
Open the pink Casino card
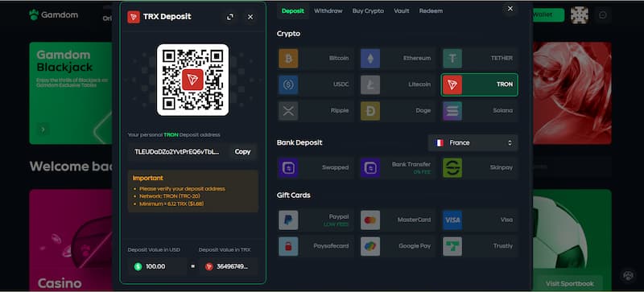[70, 241]
